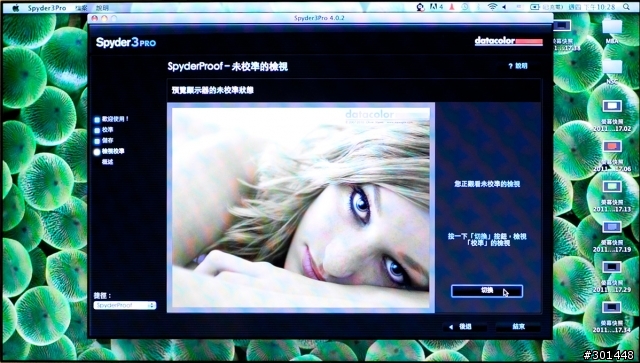The image size is (640, 363).
Task: Open the Apple menu
Action: [16, 7]
